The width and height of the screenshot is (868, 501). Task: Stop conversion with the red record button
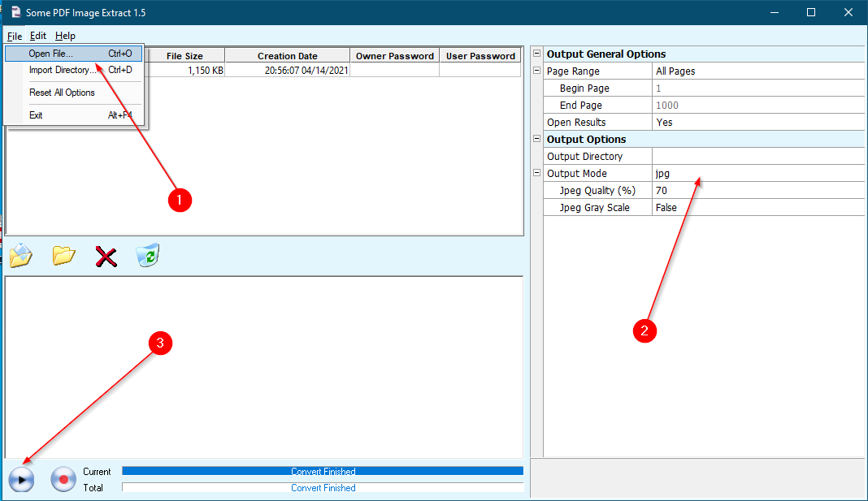63,479
